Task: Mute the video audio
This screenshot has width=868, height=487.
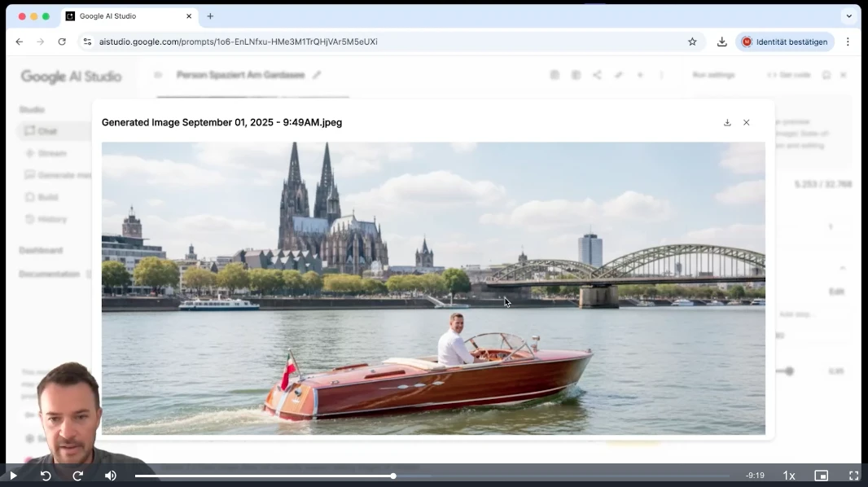Action: point(110,475)
